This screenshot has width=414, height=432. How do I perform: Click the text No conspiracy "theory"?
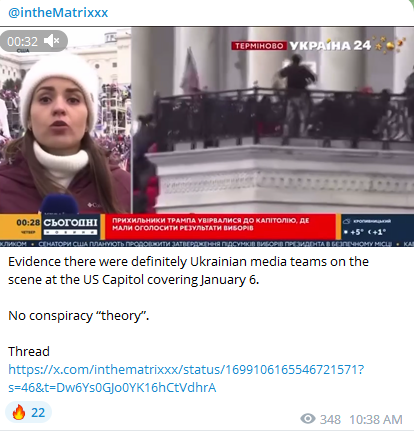click(x=78, y=315)
